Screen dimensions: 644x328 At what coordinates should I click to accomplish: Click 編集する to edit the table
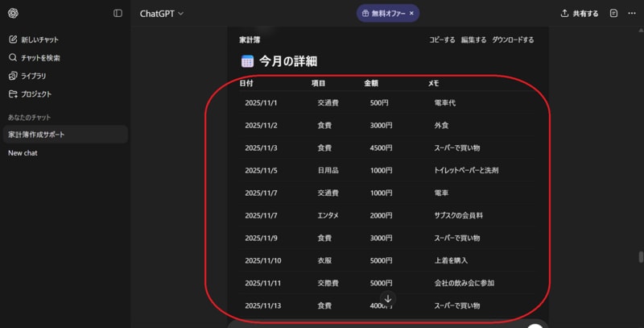(473, 39)
